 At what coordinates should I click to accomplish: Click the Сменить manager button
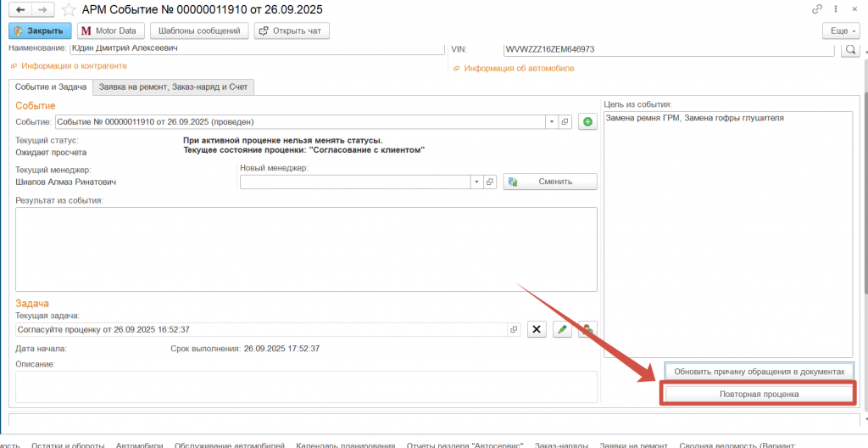pos(550,182)
